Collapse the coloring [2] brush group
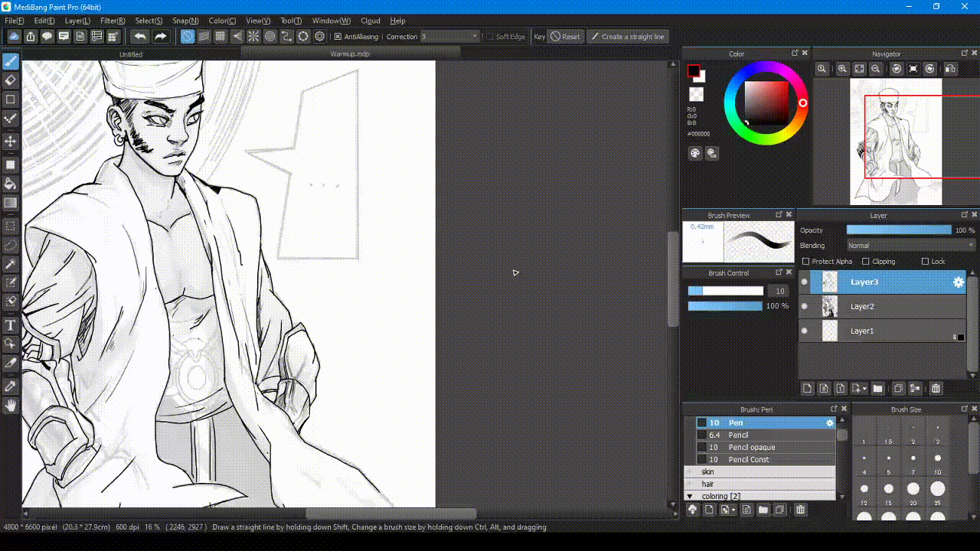 [x=690, y=496]
